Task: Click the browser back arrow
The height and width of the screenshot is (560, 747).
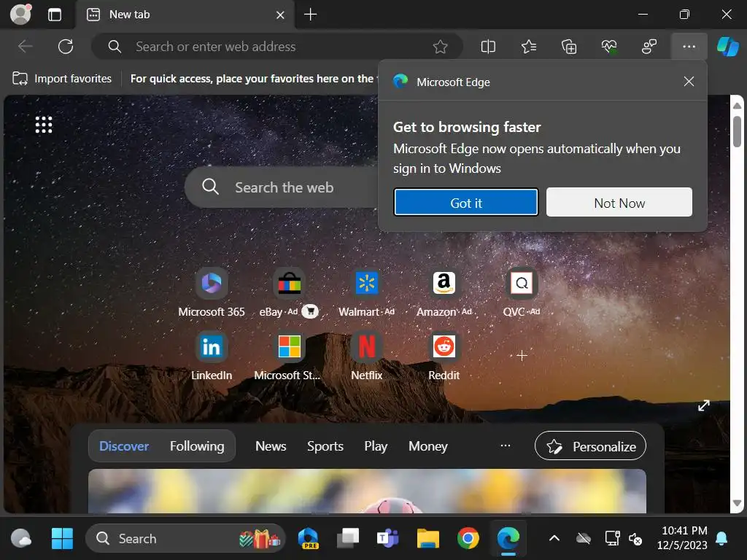Action: [x=25, y=47]
